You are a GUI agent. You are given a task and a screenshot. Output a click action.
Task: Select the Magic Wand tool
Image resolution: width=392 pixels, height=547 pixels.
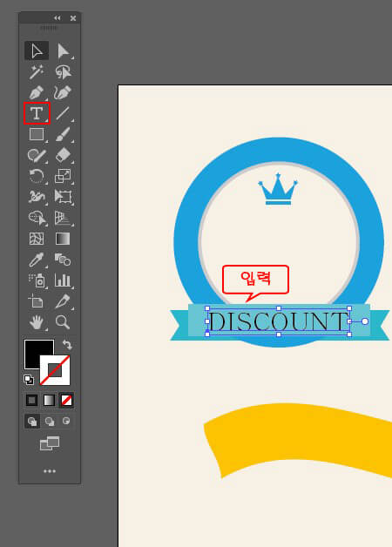click(37, 72)
